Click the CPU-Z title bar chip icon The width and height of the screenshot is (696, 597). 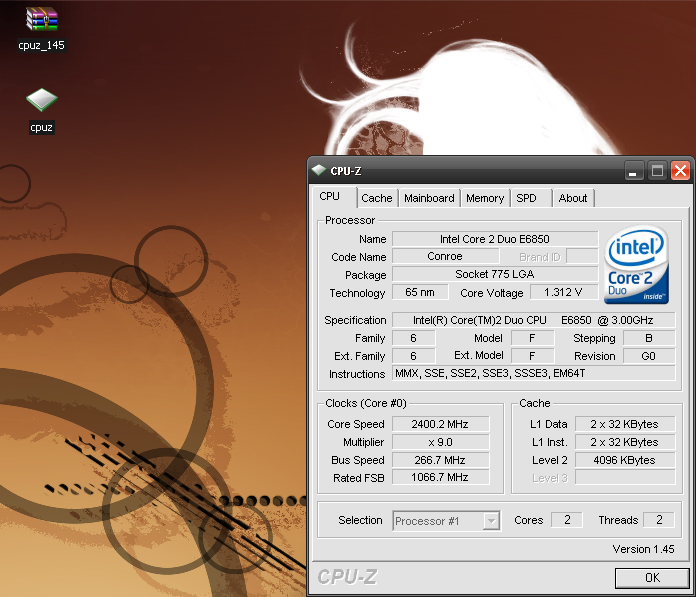pos(319,170)
